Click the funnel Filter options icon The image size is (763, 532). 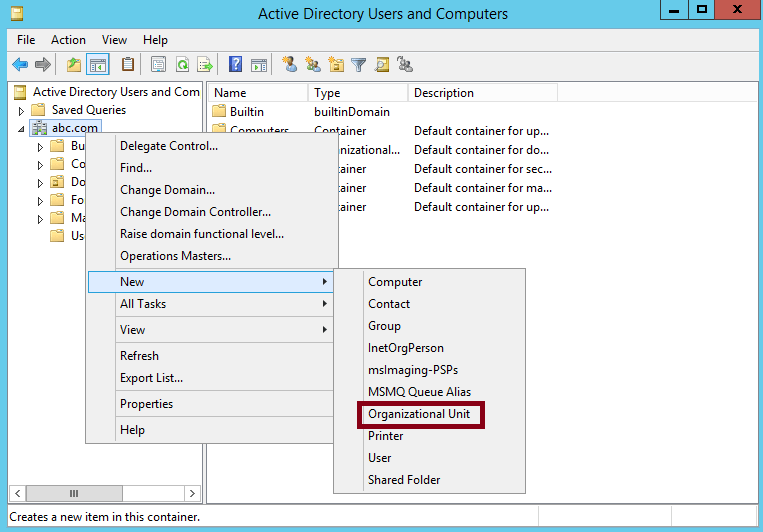point(359,64)
